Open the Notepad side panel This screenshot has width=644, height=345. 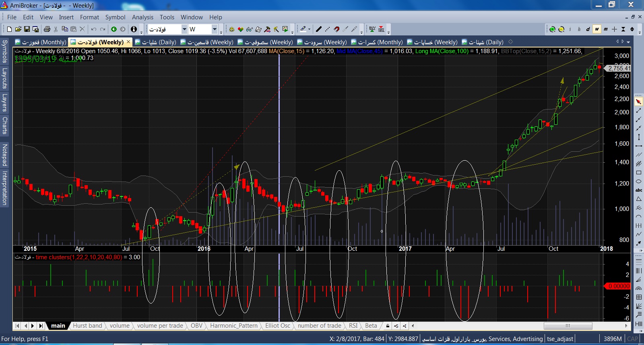pyautogui.click(x=5, y=155)
